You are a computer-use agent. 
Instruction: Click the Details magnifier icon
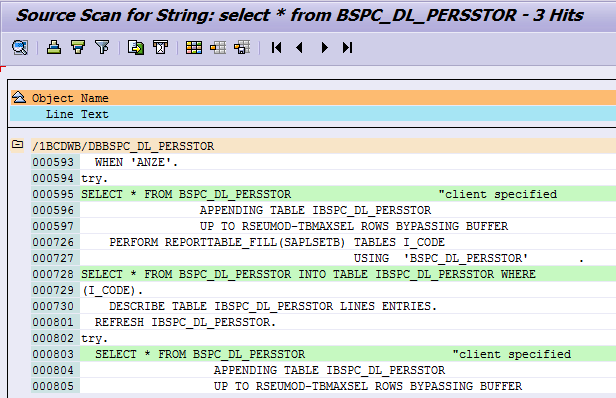(20, 48)
